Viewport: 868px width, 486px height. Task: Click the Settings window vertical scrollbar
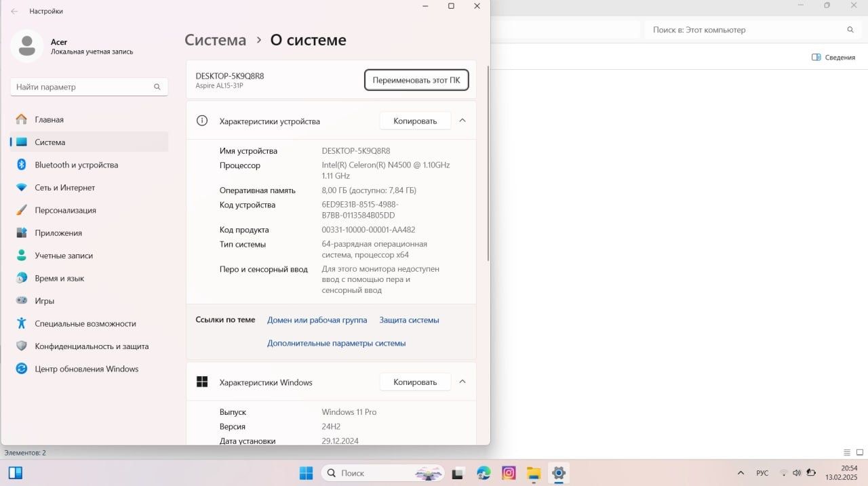click(488, 163)
